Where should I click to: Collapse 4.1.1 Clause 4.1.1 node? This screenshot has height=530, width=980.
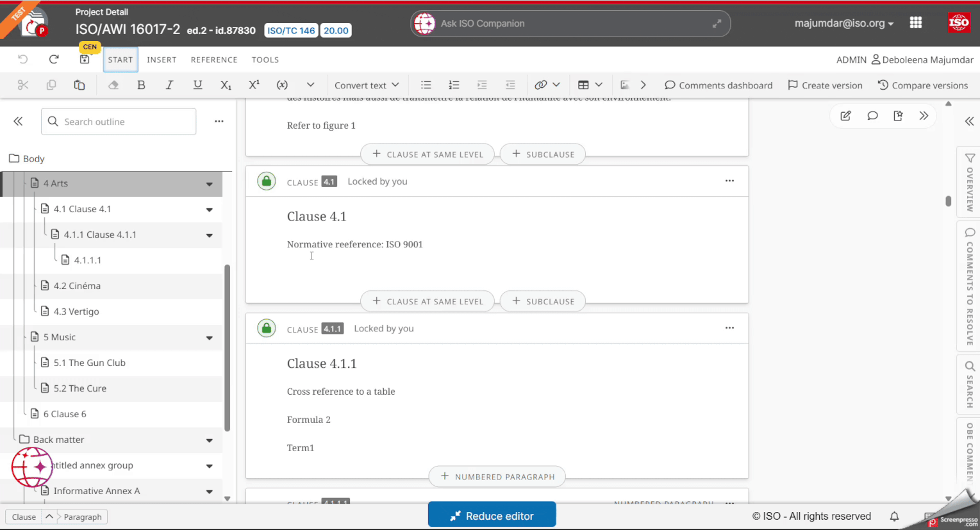coord(210,235)
